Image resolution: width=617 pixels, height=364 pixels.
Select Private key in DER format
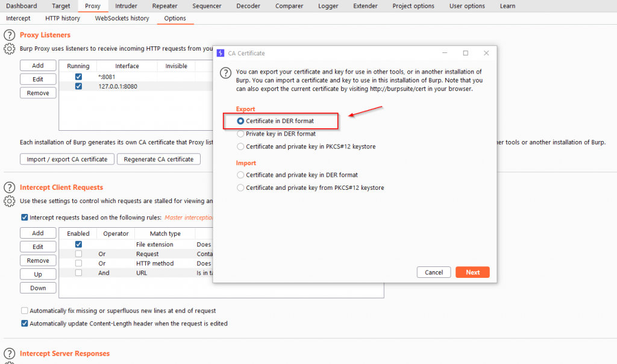tap(240, 134)
